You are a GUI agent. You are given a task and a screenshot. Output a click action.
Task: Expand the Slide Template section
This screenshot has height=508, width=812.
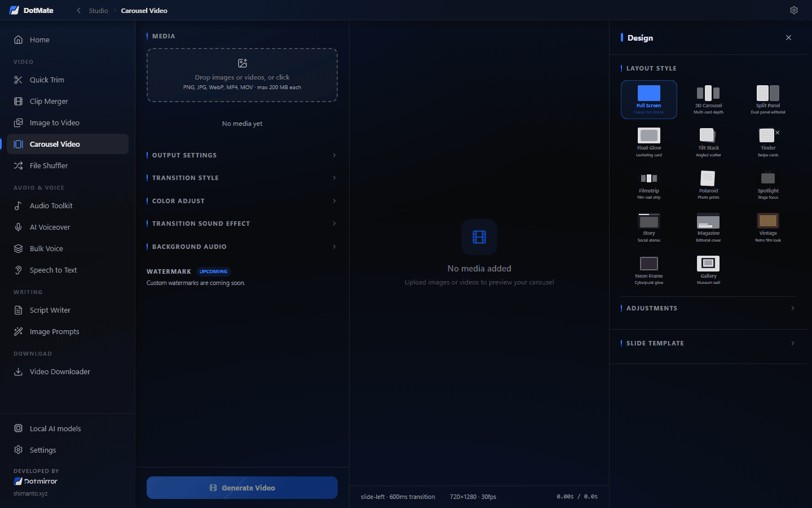click(708, 343)
